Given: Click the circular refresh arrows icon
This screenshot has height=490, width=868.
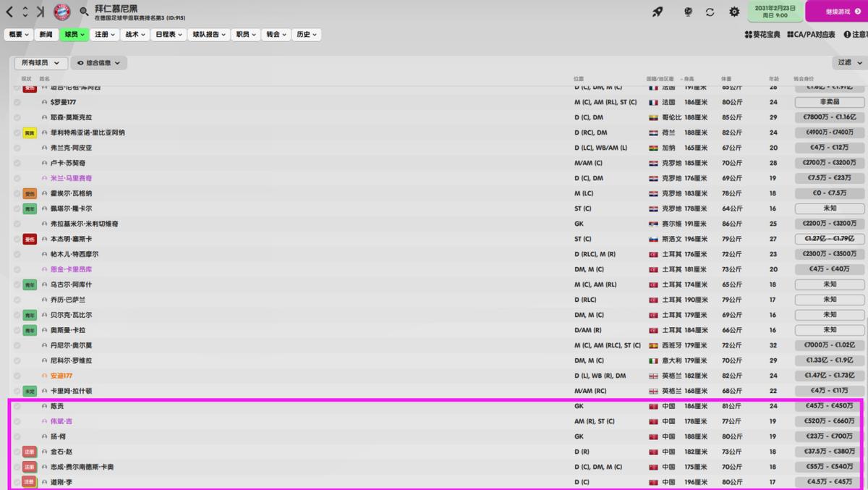Looking at the screenshot, I should (710, 12).
